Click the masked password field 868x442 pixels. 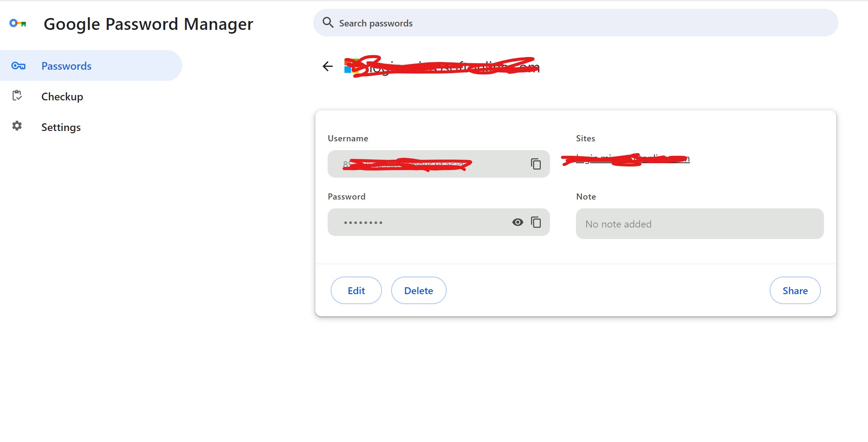point(439,222)
